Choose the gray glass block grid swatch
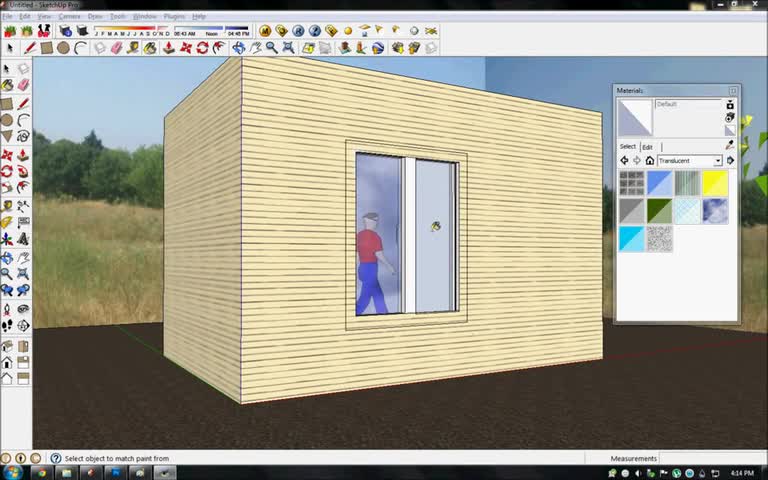Screen dimensions: 768x480 (x=631, y=183)
